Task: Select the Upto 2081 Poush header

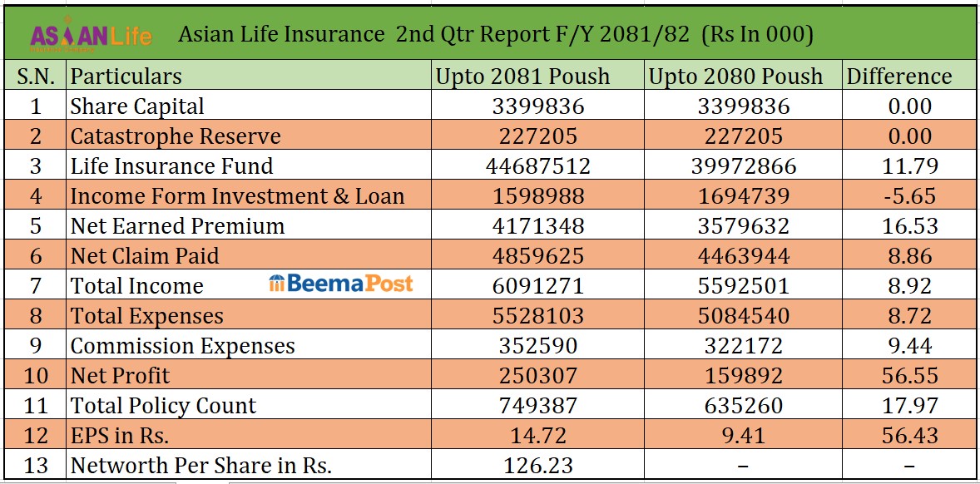Action: tap(522, 77)
